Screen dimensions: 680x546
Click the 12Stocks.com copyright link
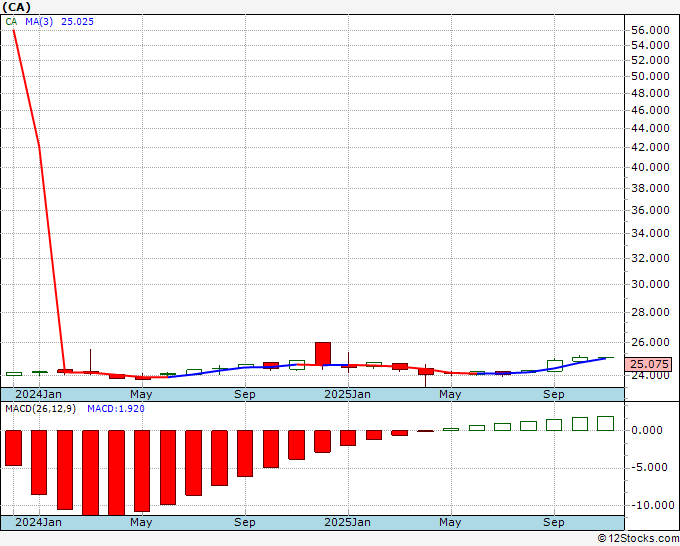(x=639, y=539)
